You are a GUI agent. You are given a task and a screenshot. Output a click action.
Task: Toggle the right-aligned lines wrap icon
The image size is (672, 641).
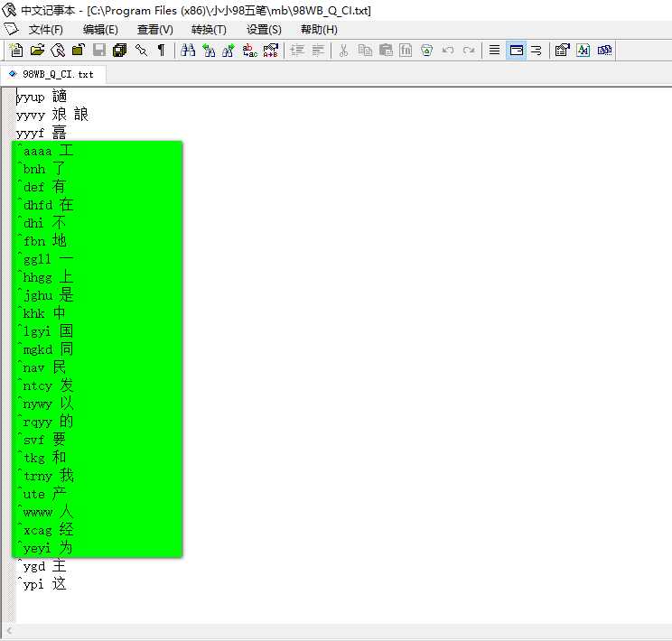(537, 51)
